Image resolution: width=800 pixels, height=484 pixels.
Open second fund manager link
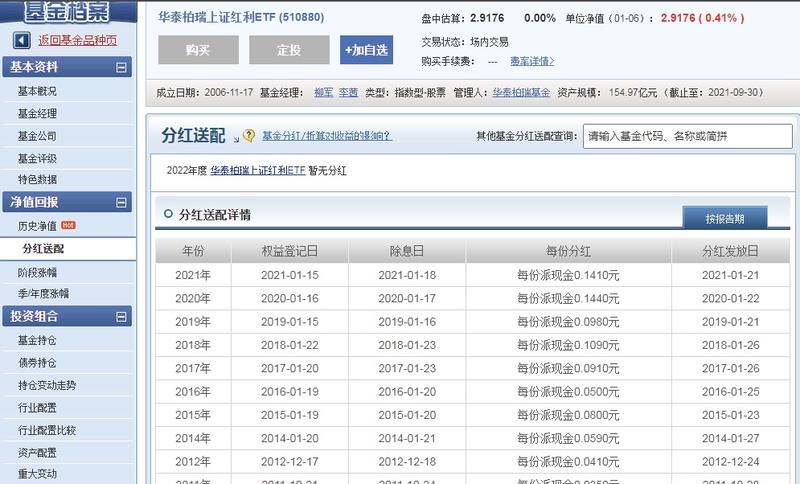tap(348, 93)
